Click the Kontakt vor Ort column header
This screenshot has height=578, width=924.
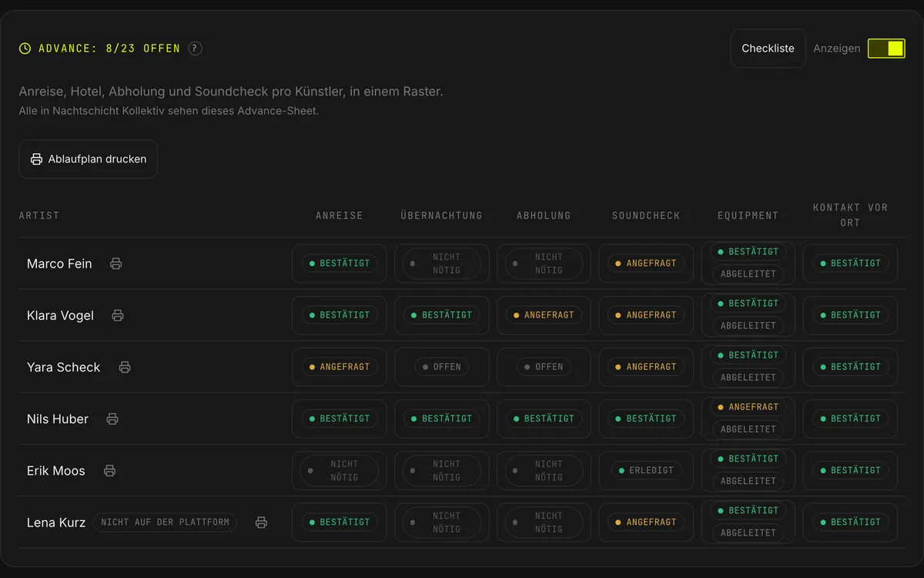(850, 215)
